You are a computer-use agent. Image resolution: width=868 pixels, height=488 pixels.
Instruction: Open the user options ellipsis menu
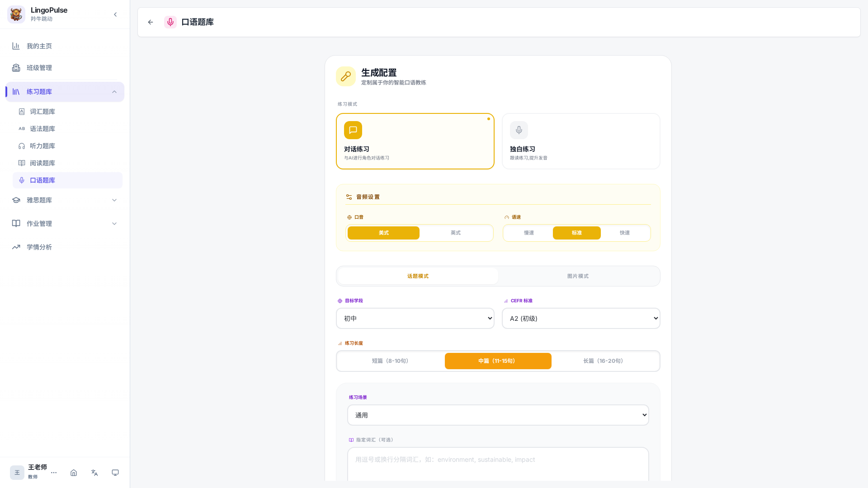(x=54, y=473)
